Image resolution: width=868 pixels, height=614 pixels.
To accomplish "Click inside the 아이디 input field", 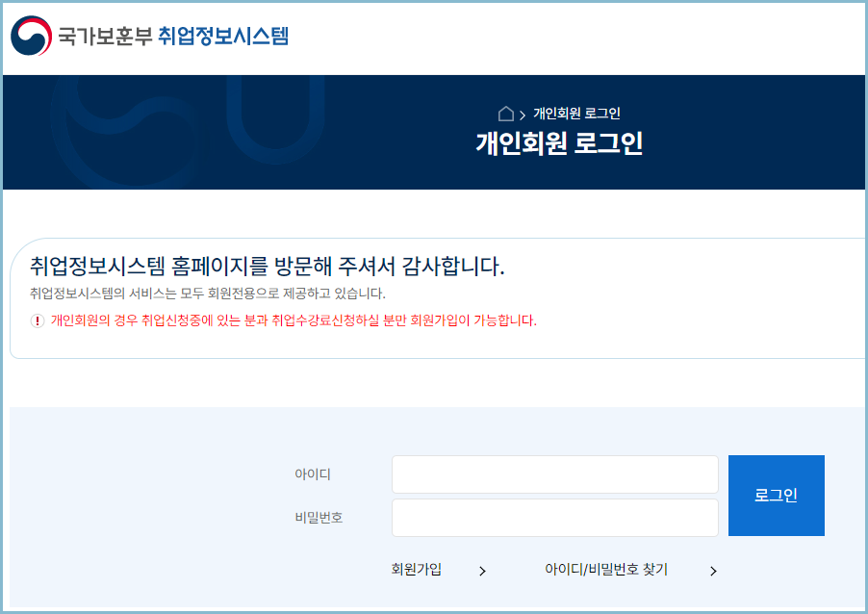I will tap(554, 473).
